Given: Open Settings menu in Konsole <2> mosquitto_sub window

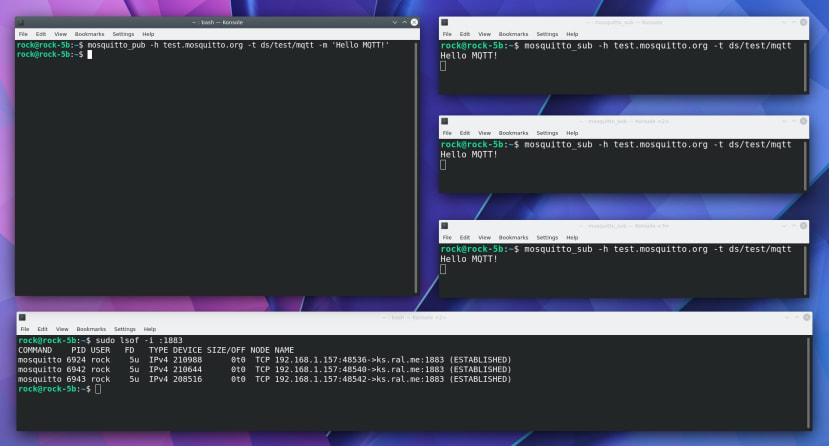Looking at the screenshot, I should pyautogui.click(x=547, y=133).
